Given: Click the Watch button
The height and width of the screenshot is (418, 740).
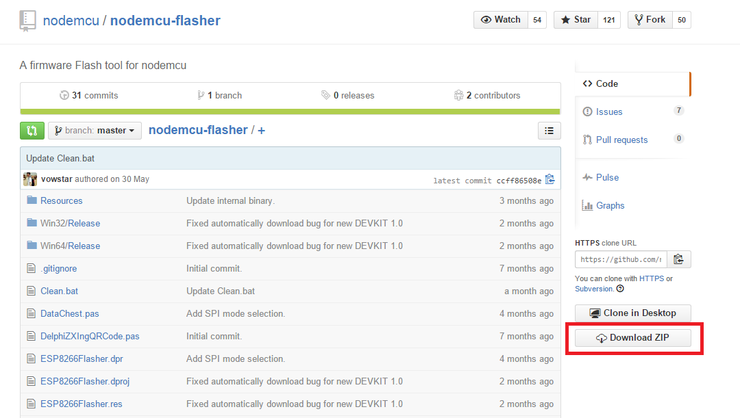Looking at the screenshot, I should pyautogui.click(x=500, y=20).
